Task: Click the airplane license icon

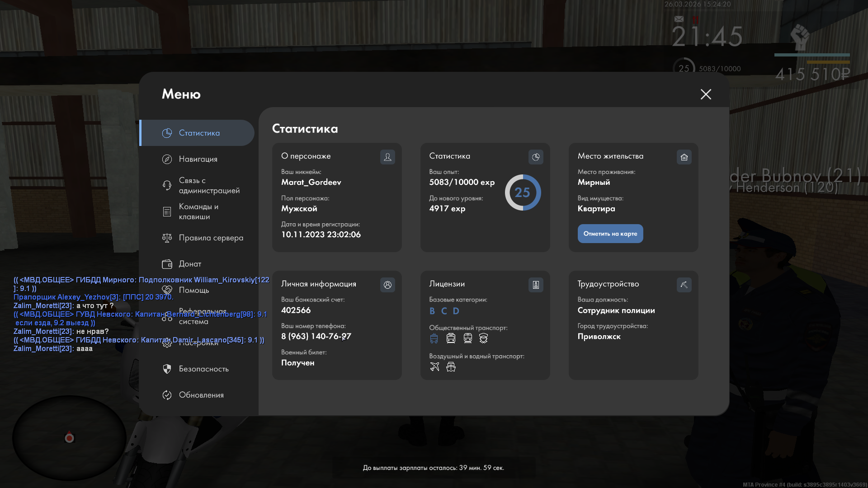Action: pyautogui.click(x=434, y=366)
